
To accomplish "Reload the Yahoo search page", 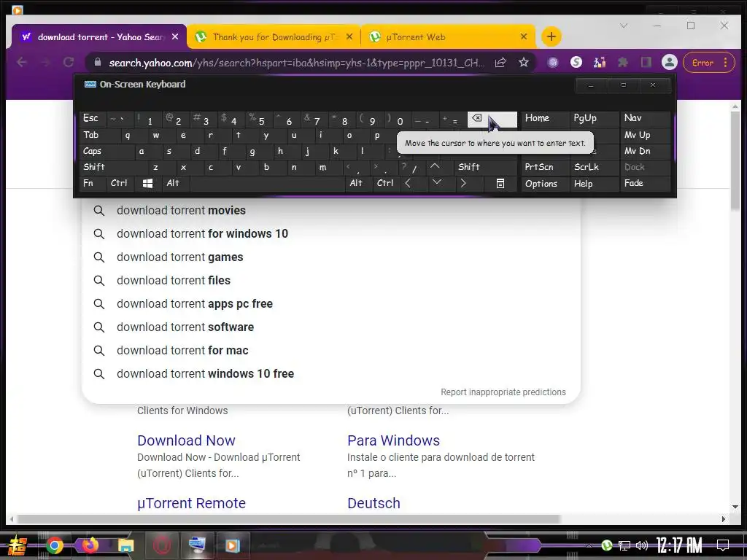I will (69, 63).
